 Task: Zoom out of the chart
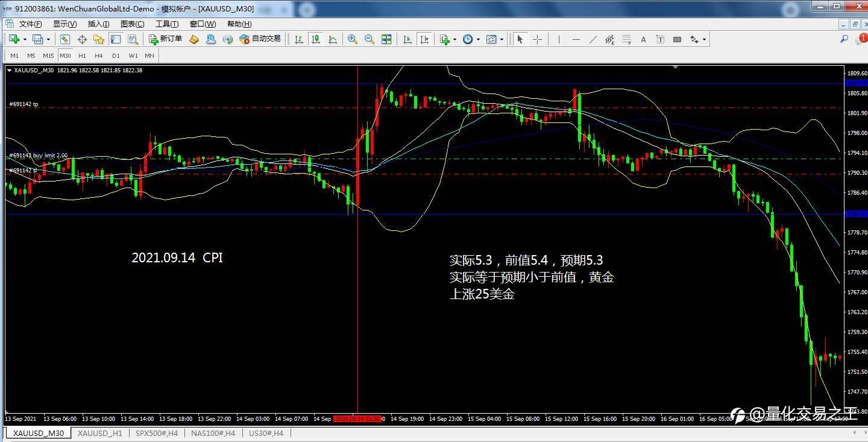tap(370, 39)
